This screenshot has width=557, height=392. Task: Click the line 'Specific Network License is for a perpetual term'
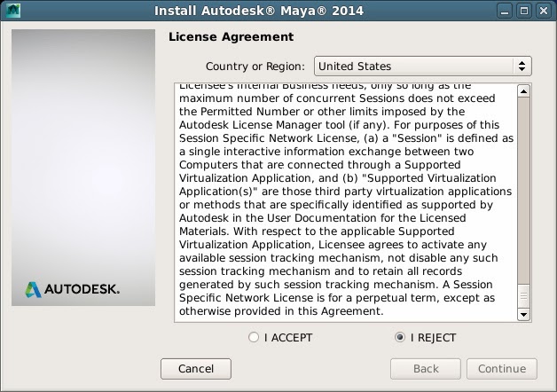[x=337, y=298]
